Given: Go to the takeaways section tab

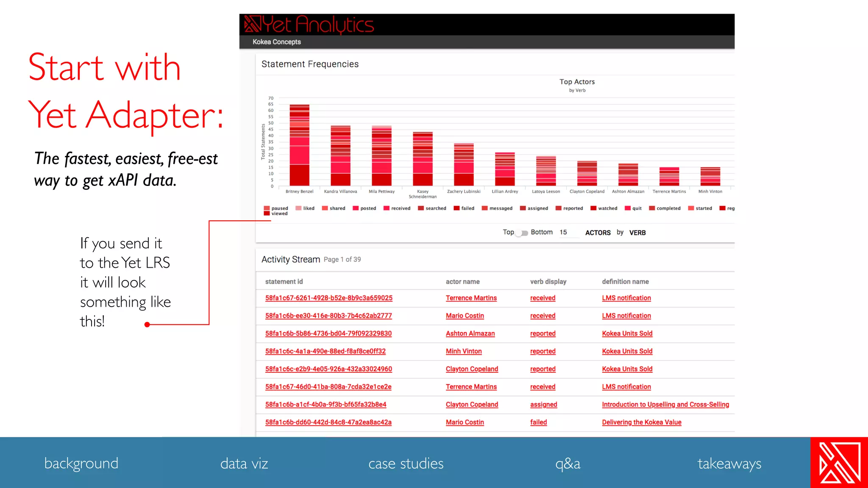Looking at the screenshot, I should 729,463.
